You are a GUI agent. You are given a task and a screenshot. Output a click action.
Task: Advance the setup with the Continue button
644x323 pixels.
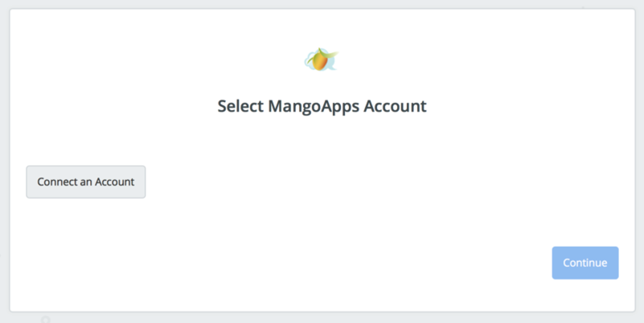pyautogui.click(x=585, y=263)
